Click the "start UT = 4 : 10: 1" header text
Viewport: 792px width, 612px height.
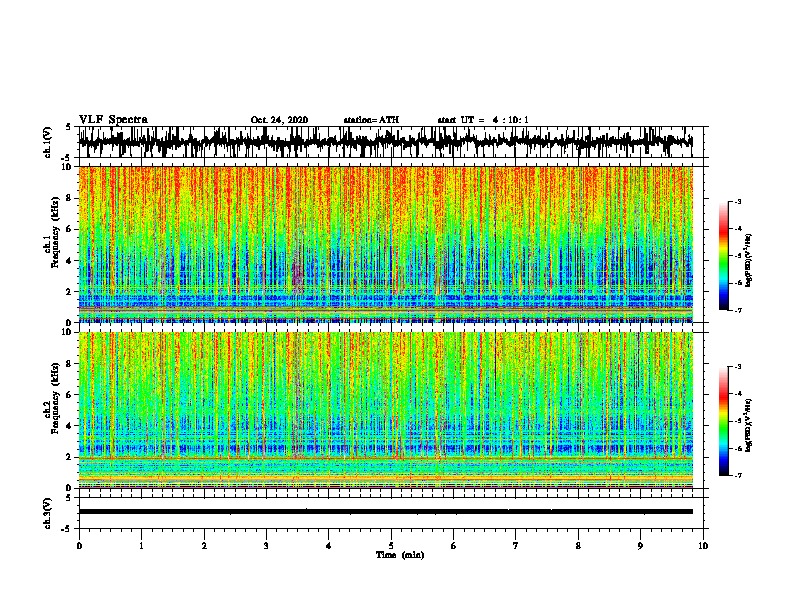(483, 120)
